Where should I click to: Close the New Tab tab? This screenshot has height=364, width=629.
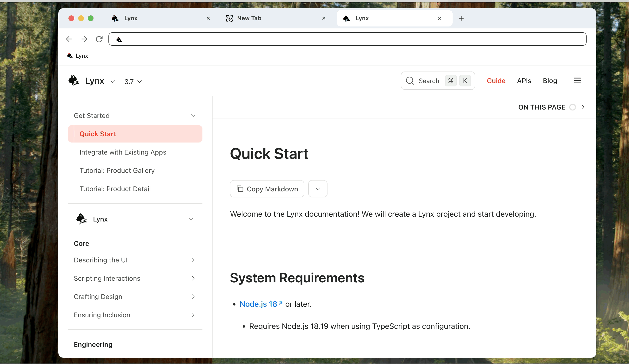(324, 18)
